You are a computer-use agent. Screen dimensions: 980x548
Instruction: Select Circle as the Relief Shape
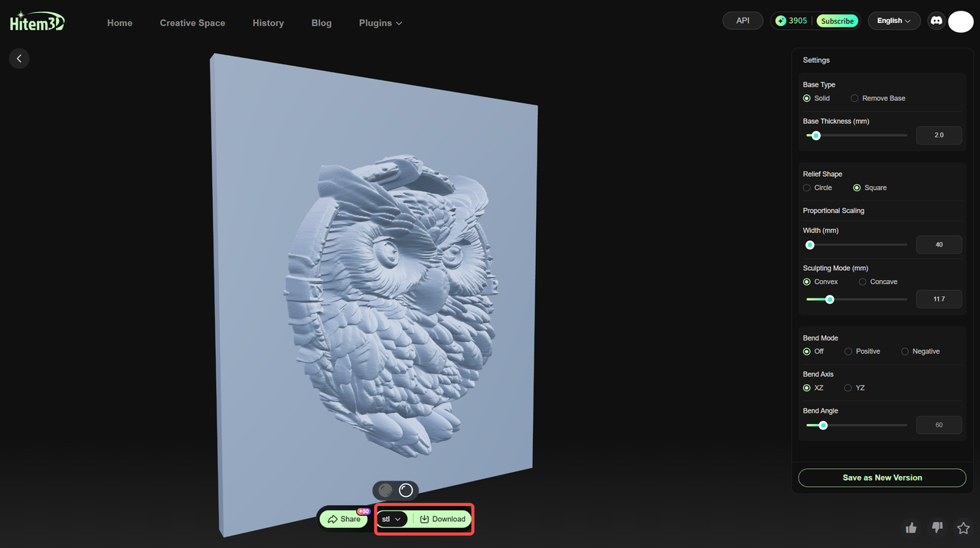(807, 188)
